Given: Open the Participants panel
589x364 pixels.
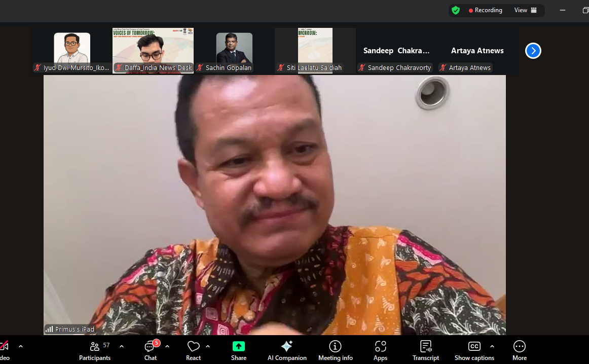Looking at the screenshot, I should click(x=95, y=351).
